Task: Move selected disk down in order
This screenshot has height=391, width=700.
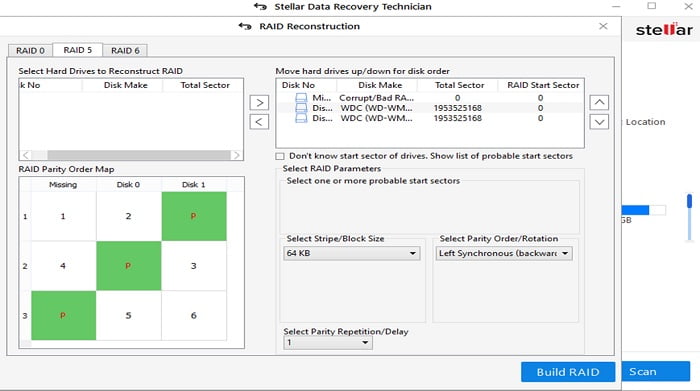Action: pos(599,121)
